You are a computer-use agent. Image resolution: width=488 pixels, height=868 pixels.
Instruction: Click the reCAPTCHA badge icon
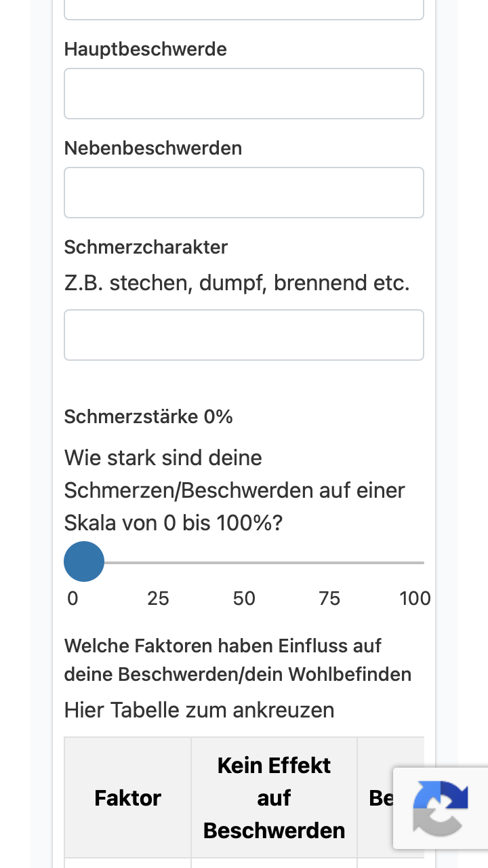tap(441, 808)
